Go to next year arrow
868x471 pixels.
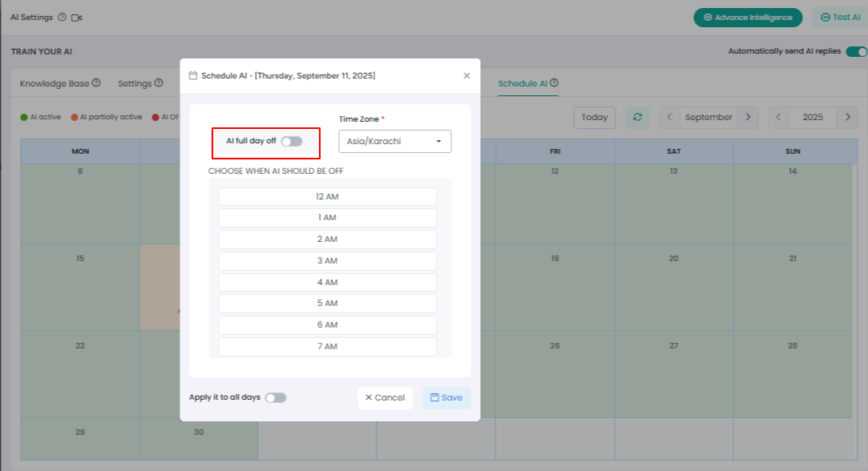(847, 117)
